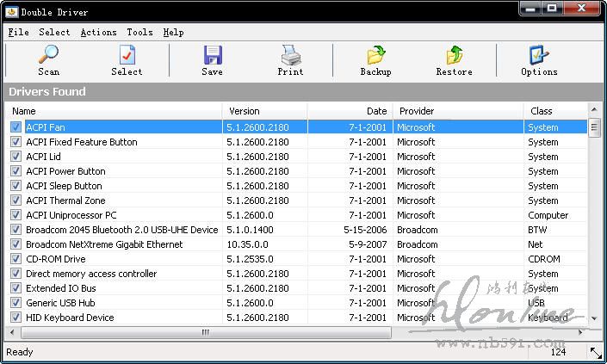The width and height of the screenshot is (607, 364).
Task: Click the Ready status bar text
Action: 19,352
